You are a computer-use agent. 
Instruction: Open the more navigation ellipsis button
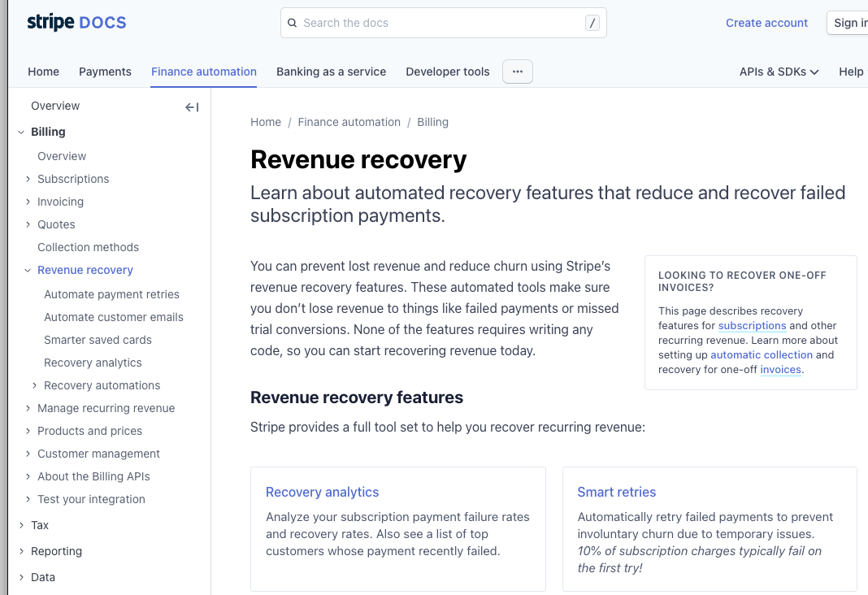(x=517, y=72)
